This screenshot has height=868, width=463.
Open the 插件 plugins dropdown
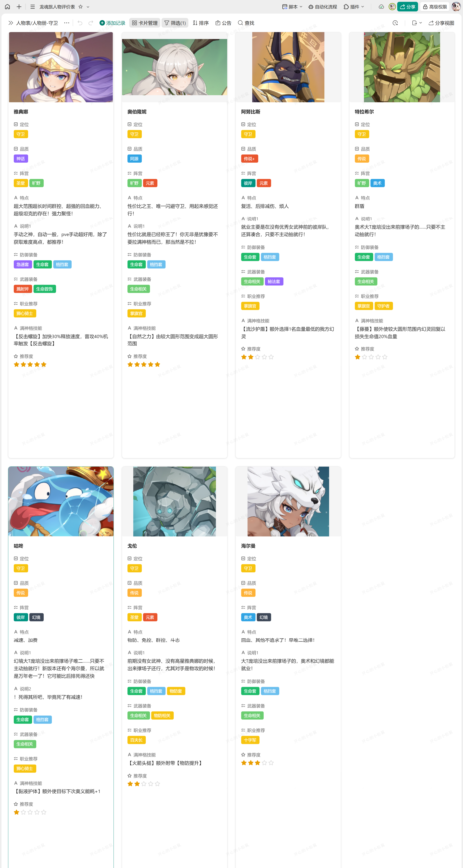(x=354, y=7)
